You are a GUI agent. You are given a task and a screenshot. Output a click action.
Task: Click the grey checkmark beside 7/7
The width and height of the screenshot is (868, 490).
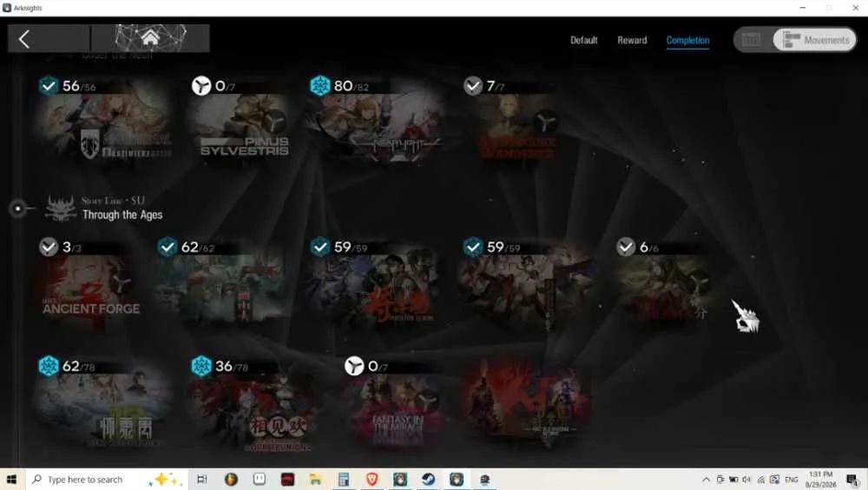473,86
